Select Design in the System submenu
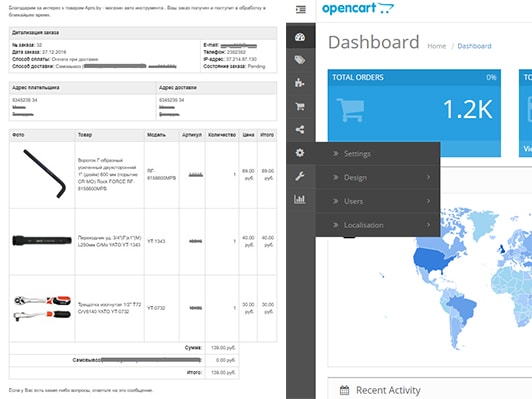The image size is (532, 399). point(378,177)
